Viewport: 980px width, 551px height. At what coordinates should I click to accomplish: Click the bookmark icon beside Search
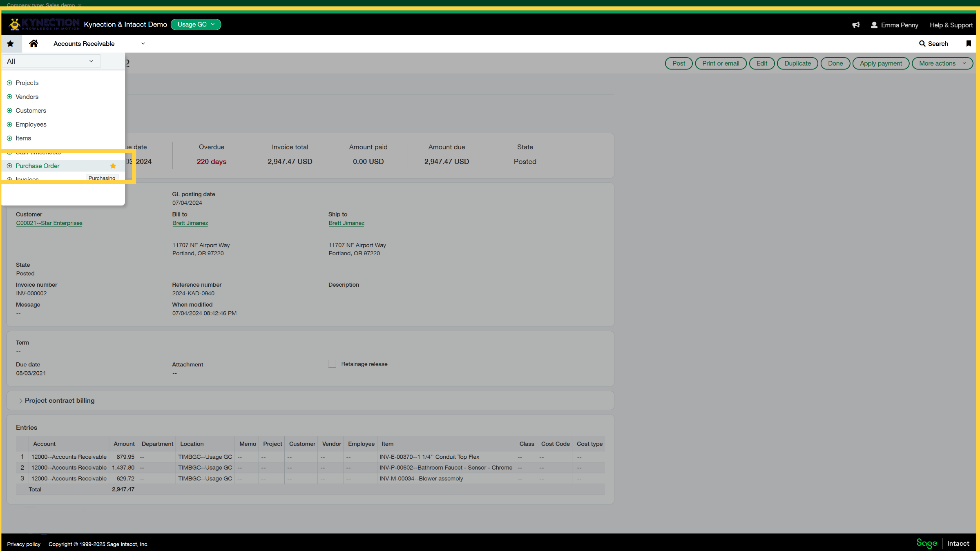[x=969, y=44]
